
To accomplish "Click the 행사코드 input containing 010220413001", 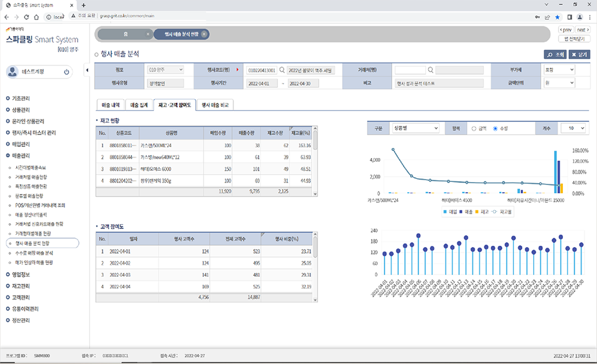I will pos(261,70).
